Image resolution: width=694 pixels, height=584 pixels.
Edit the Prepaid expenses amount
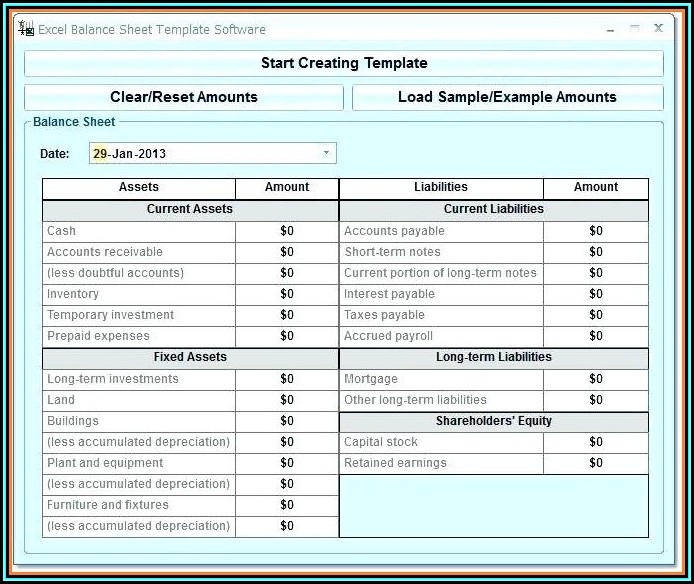click(x=287, y=336)
